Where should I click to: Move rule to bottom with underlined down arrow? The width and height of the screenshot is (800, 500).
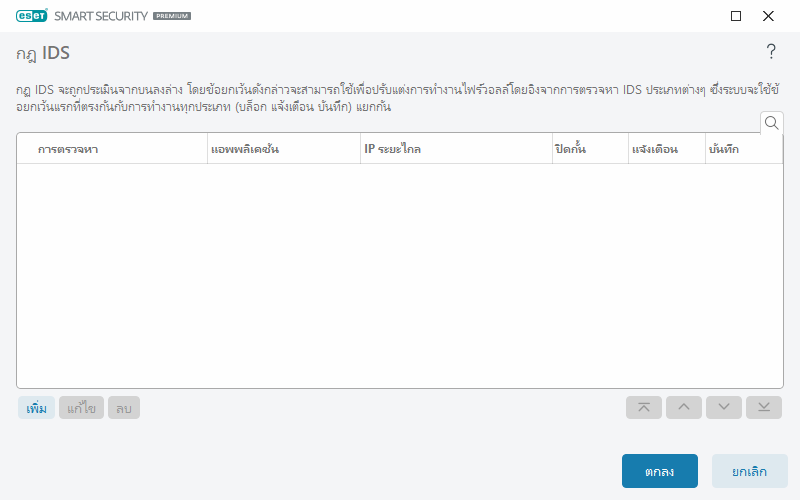click(x=764, y=407)
